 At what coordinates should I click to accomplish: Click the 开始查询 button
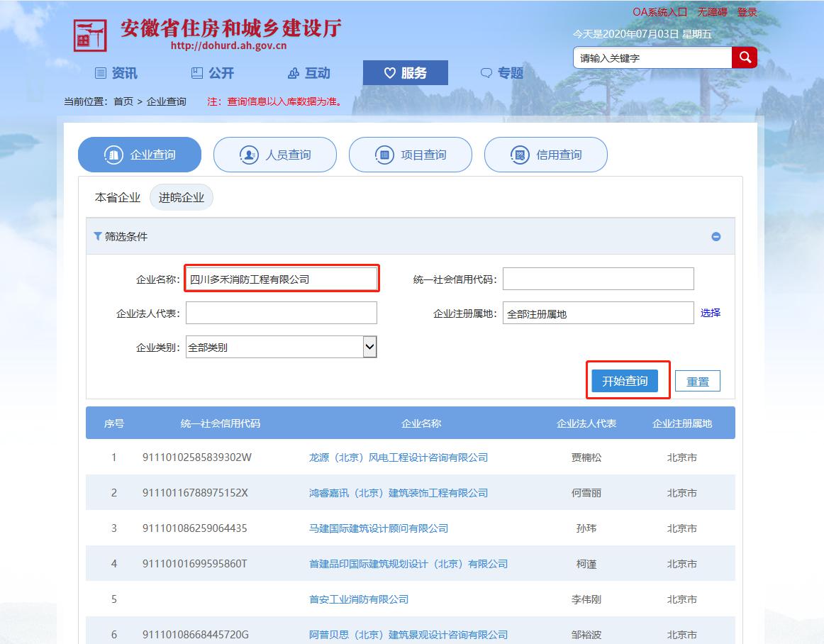pos(625,381)
